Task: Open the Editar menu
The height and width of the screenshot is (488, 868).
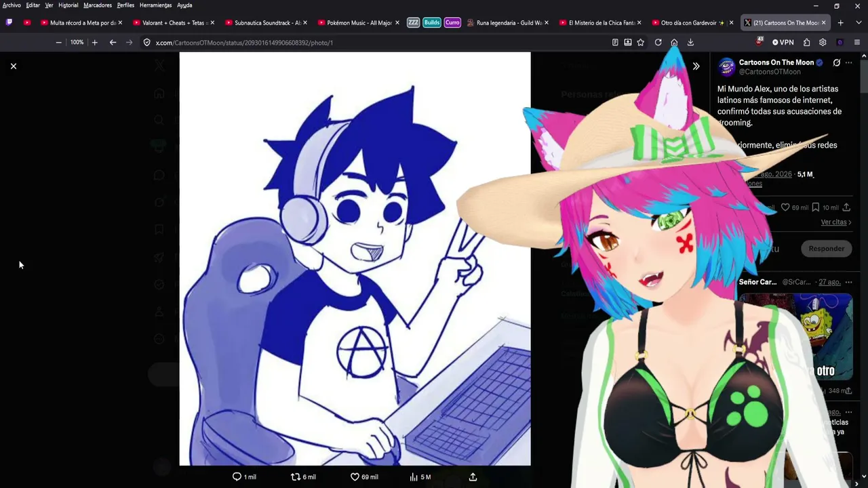Action: click(x=33, y=5)
